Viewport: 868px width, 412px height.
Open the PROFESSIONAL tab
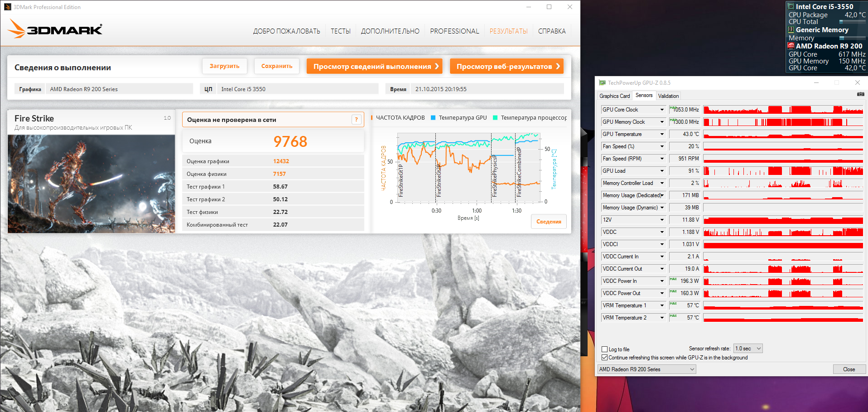(x=454, y=31)
